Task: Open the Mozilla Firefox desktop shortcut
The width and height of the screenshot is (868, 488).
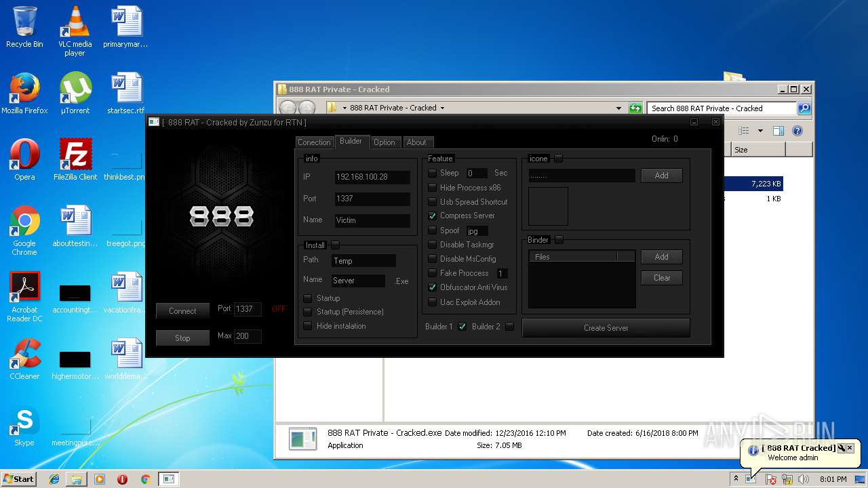Action: click(24, 94)
